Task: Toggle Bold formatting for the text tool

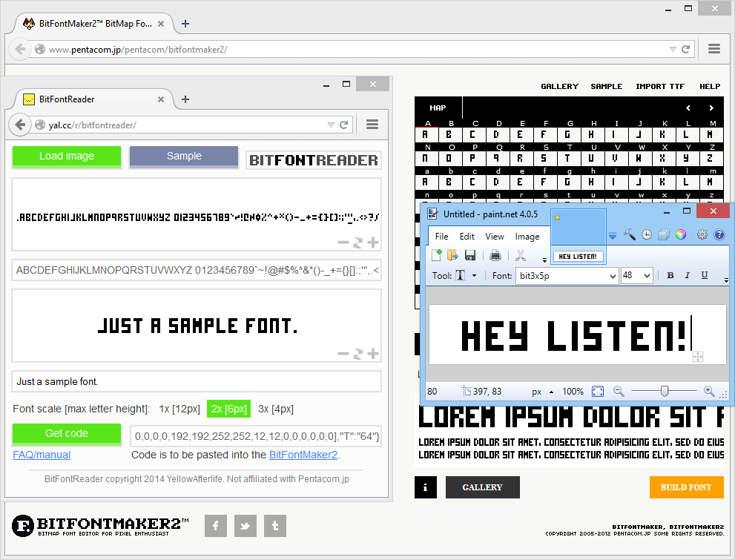Action: tap(670, 275)
